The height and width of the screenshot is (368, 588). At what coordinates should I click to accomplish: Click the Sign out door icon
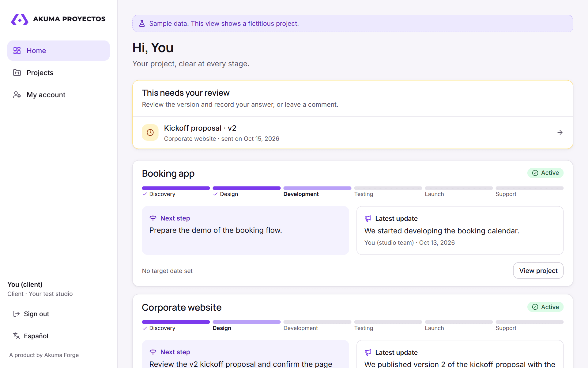pos(16,314)
